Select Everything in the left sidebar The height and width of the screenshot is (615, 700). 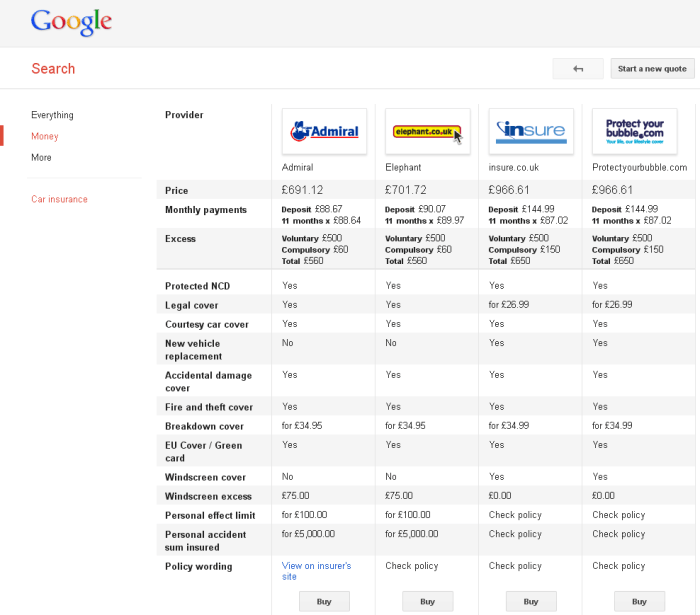(52, 115)
